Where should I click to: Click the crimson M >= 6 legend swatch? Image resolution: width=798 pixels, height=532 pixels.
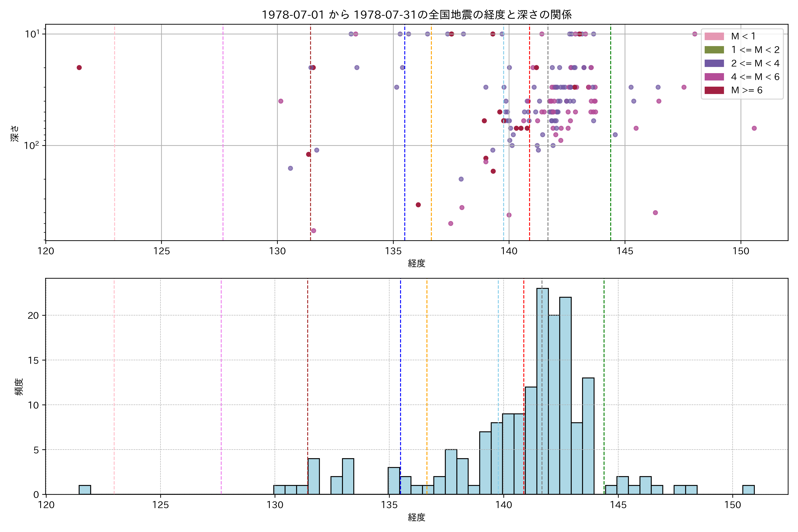[x=714, y=90]
